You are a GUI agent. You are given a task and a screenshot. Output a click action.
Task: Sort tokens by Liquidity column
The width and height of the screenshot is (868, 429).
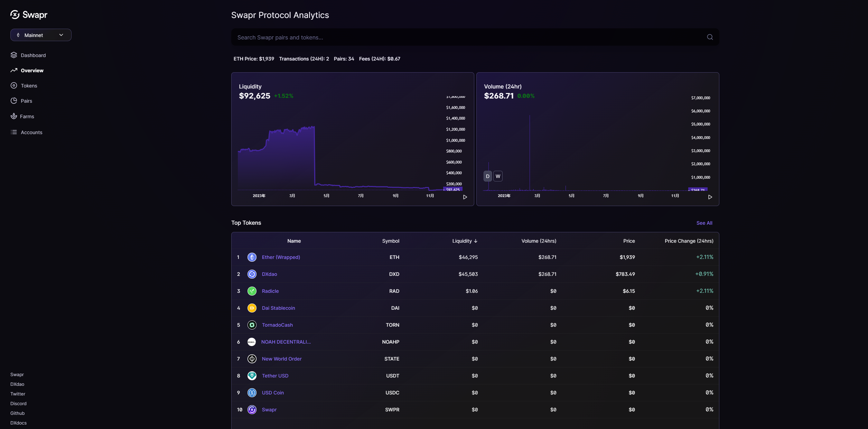coord(465,241)
